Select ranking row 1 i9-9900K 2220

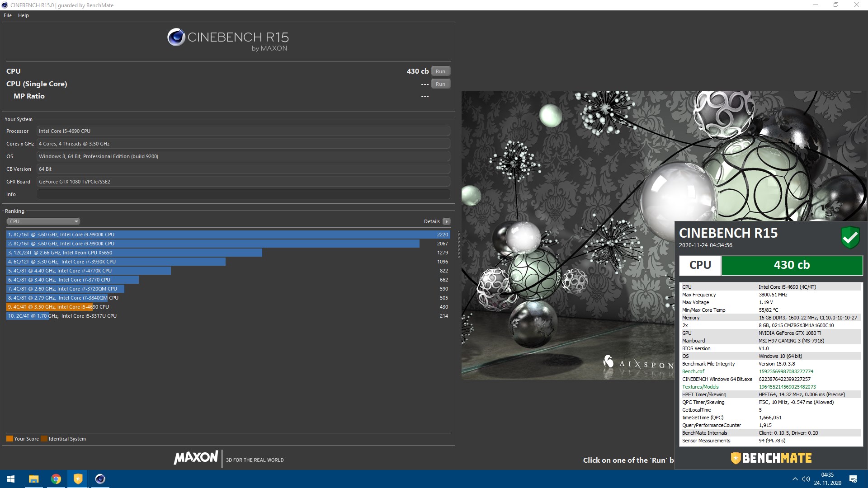228,235
